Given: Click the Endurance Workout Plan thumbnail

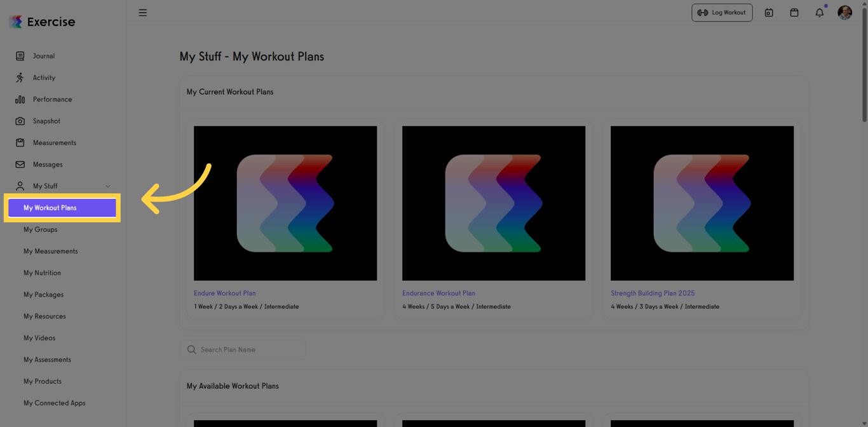Looking at the screenshot, I should pos(494,203).
